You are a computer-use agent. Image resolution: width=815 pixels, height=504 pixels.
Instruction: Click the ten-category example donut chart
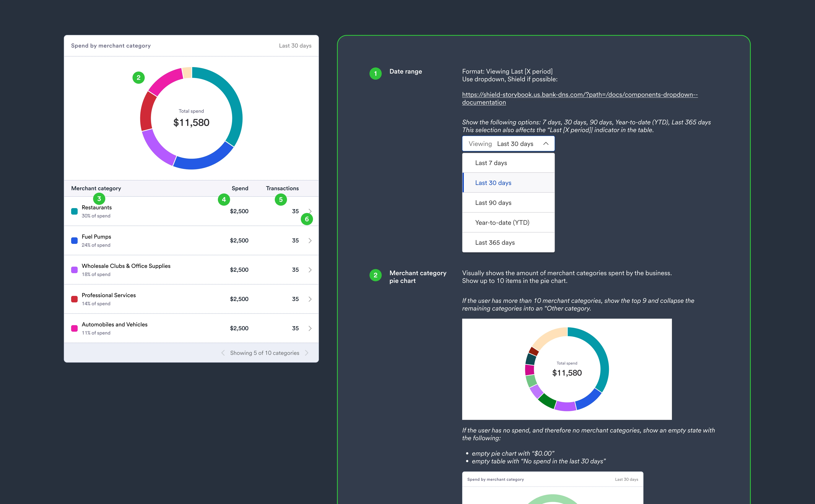[x=567, y=369]
